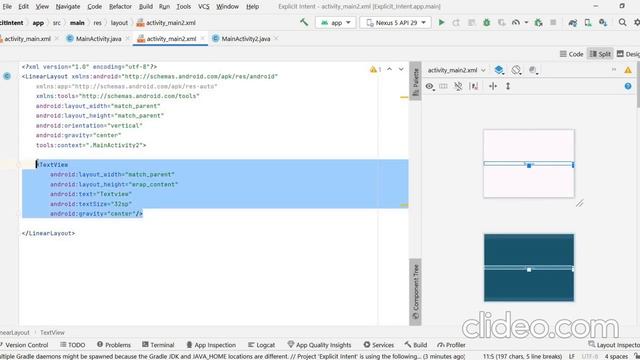Click the LF line separator status entry

coord(572,356)
